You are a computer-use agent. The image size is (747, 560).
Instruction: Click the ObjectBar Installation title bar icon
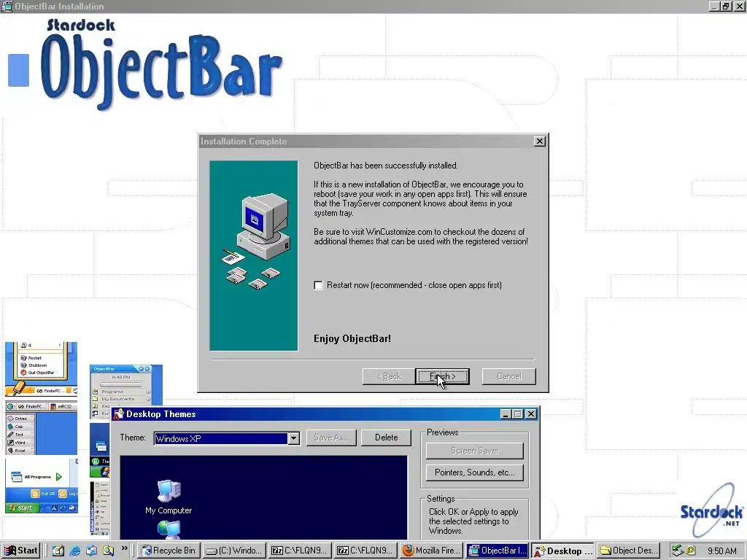coord(7,6)
